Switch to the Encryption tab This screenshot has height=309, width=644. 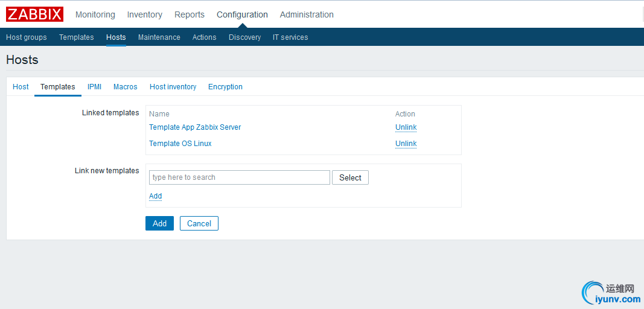click(x=226, y=87)
